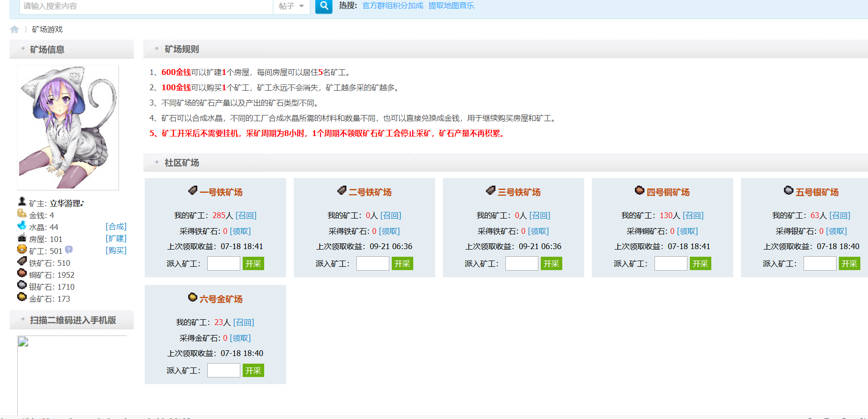Click the 扫描二维码进入手机版 header
The image size is (868, 419).
click(x=72, y=320)
